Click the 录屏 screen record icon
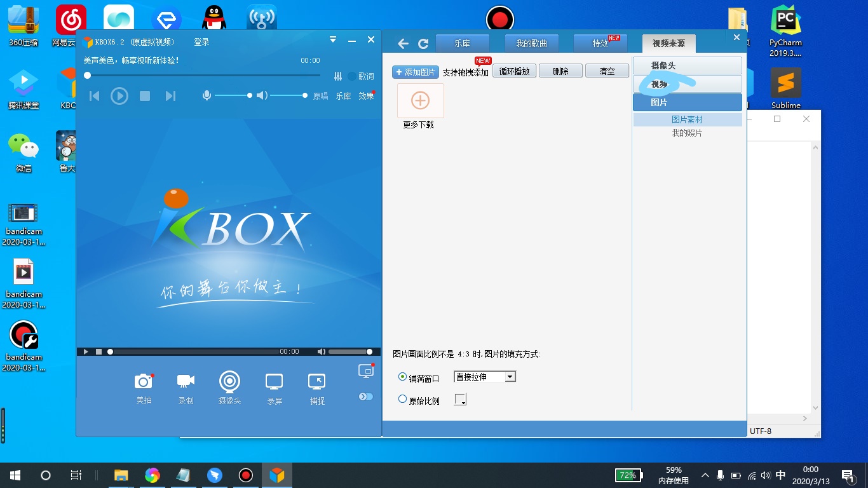868x488 pixels. point(274,381)
